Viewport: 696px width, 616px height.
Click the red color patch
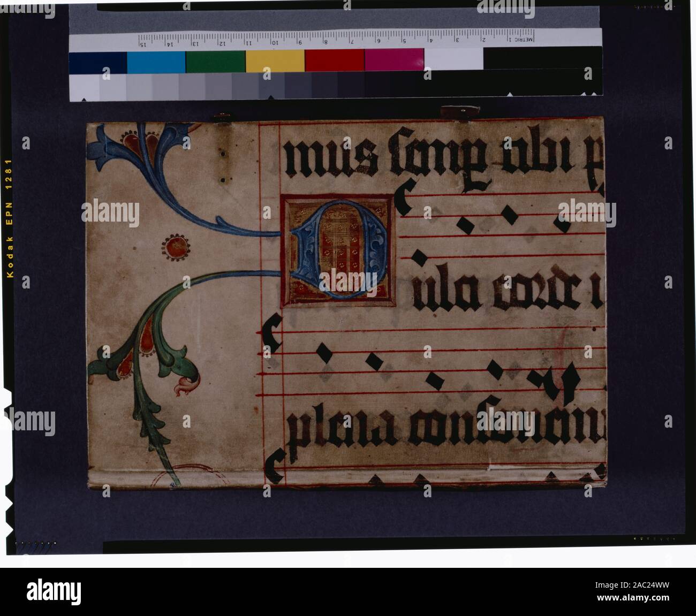(x=335, y=59)
